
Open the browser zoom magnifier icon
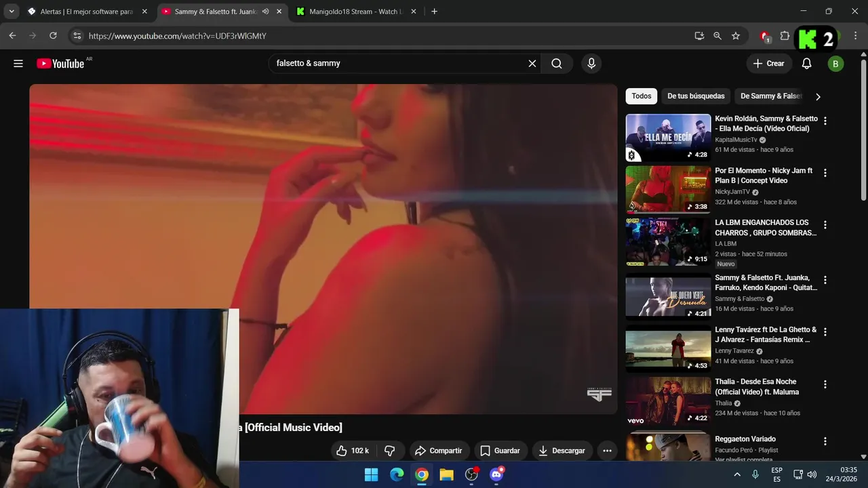coord(717,36)
